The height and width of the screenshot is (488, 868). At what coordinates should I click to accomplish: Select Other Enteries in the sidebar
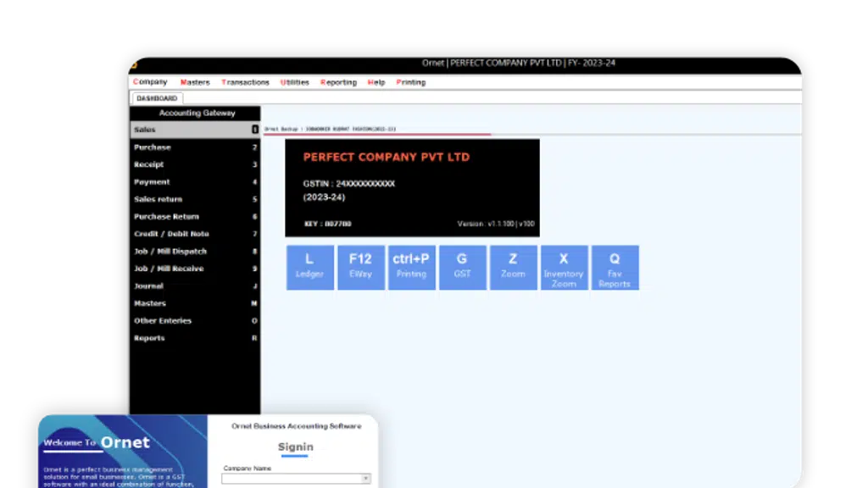(x=195, y=321)
